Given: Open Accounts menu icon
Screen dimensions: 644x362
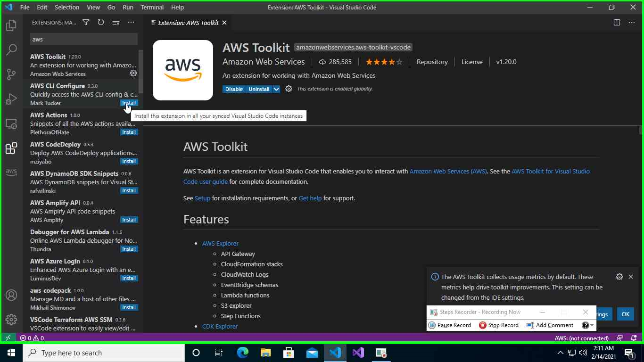Looking at the screenshot, I should click(x=11, y=295).
